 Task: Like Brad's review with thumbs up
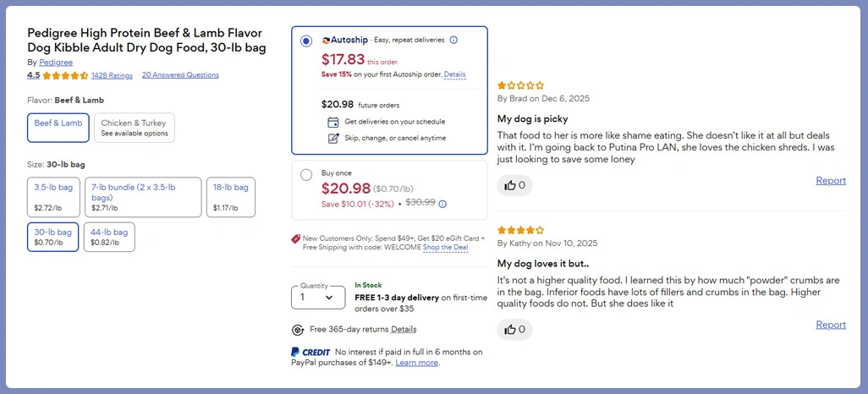(514, 185)
